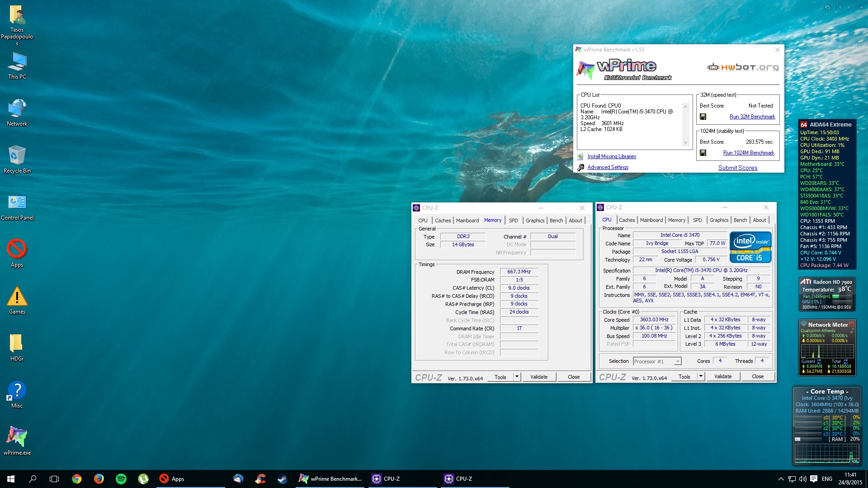Click the CPU List scrollbar up arrow

coord(685,107)
